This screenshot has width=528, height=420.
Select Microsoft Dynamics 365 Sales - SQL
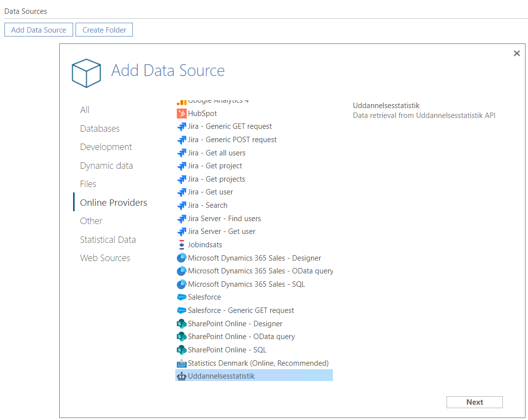point(246,284)
